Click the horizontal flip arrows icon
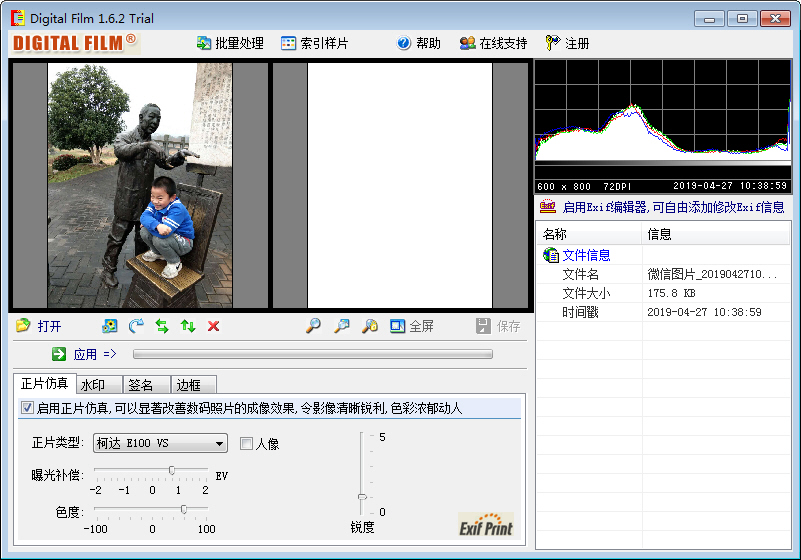The height and width of the screenshot is (560, 801). coord(162,326)
